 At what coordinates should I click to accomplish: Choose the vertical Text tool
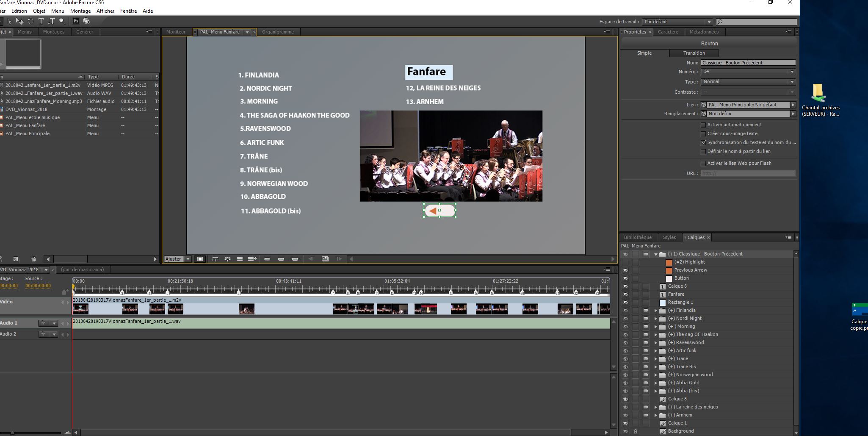click(x=52, y=21)
